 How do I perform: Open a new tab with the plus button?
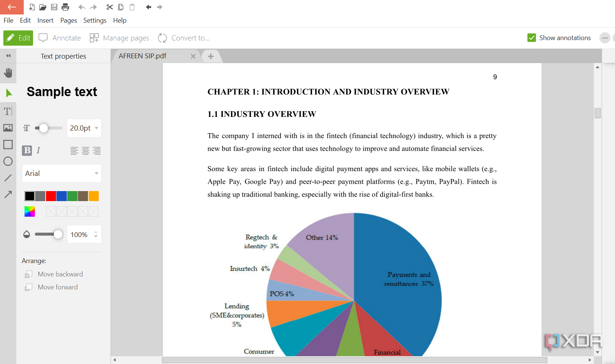(x=211, y=56)
